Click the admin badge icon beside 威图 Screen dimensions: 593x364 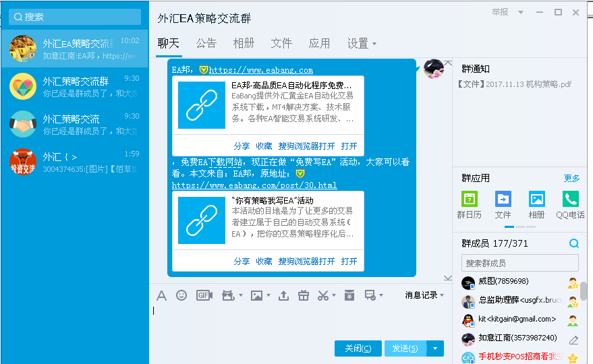573,282
